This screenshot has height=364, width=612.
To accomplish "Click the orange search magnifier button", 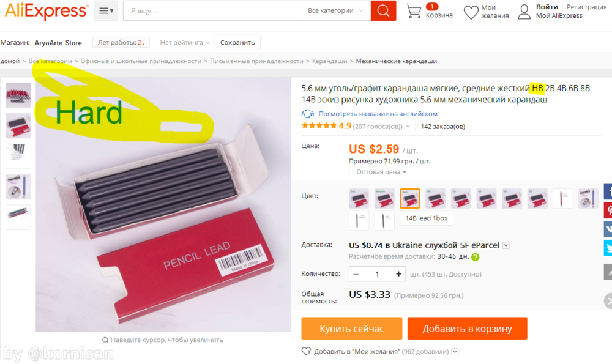I will tap(383, 10).
